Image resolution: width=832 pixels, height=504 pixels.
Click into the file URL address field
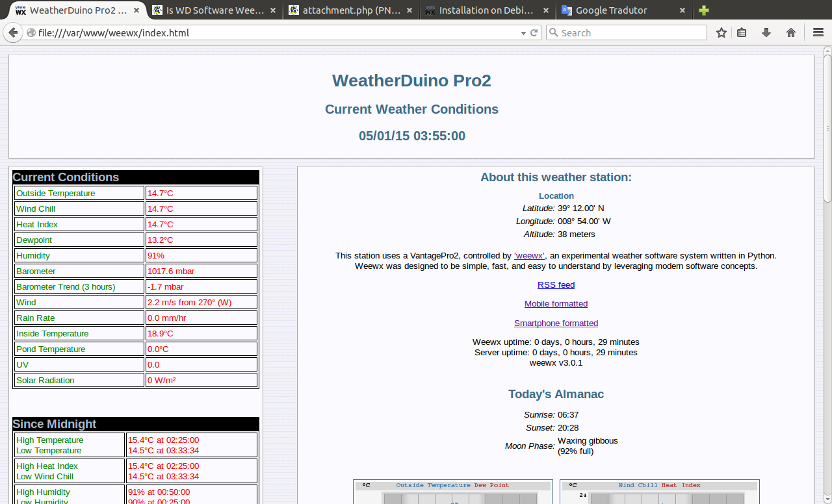(273, 32)
